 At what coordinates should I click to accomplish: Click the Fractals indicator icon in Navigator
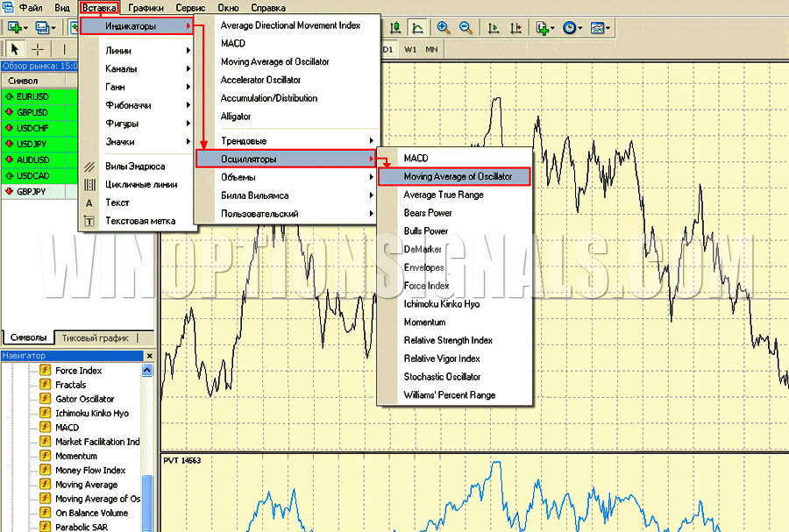coord(46,385)
